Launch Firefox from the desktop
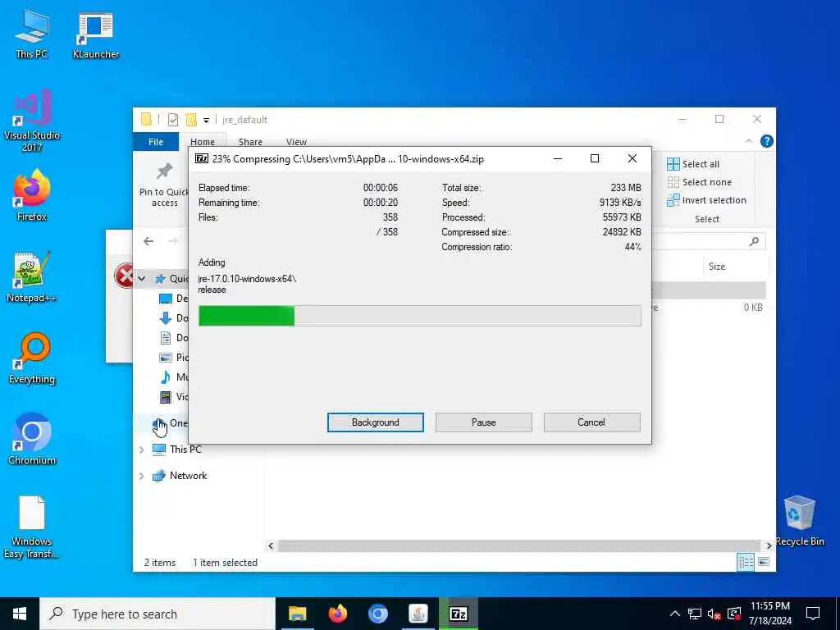 tap(32, 195)
